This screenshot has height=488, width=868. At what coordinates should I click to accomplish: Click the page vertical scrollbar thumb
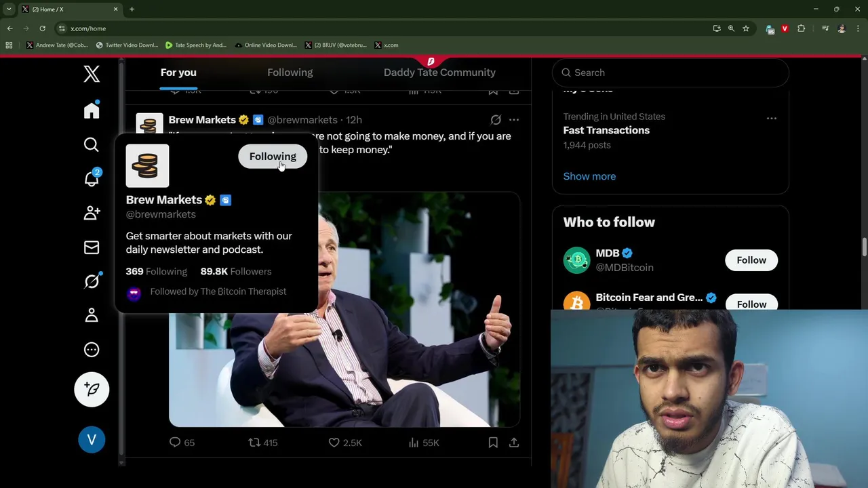tap(864, 247)
